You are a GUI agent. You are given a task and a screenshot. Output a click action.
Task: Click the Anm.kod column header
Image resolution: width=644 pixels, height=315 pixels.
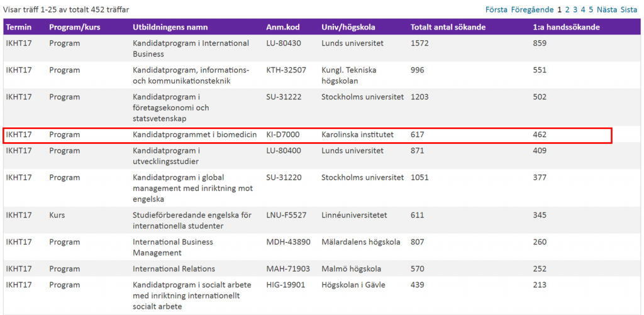pyautogui.click(x=282, y=28)
